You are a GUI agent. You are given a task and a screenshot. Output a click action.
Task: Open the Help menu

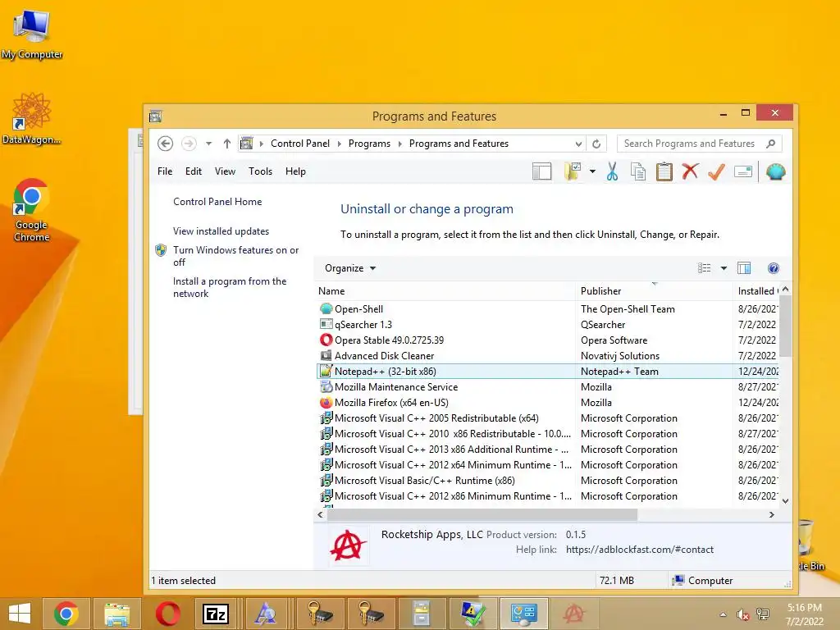click(295, 171)
